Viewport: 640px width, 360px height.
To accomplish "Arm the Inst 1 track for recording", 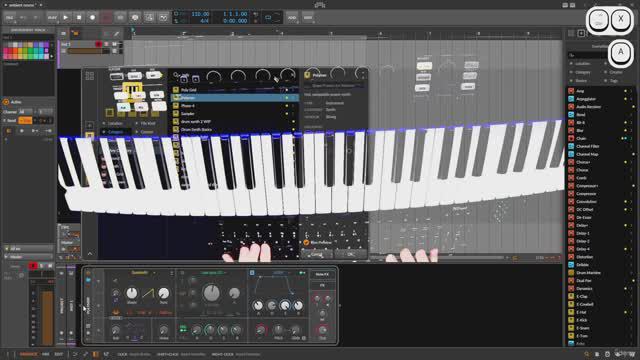I will click(98, 44).
